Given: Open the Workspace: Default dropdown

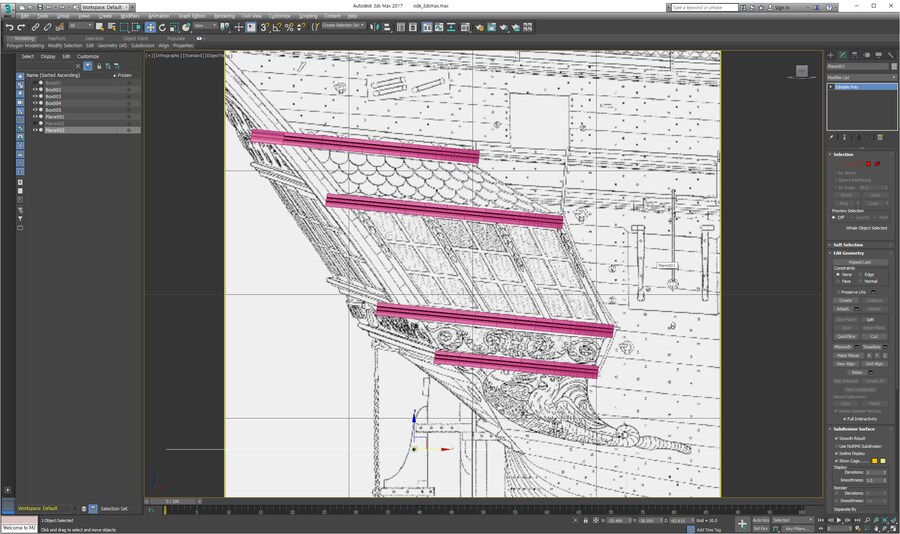Looking at the screenshot, I should click(x=103, y=7).
